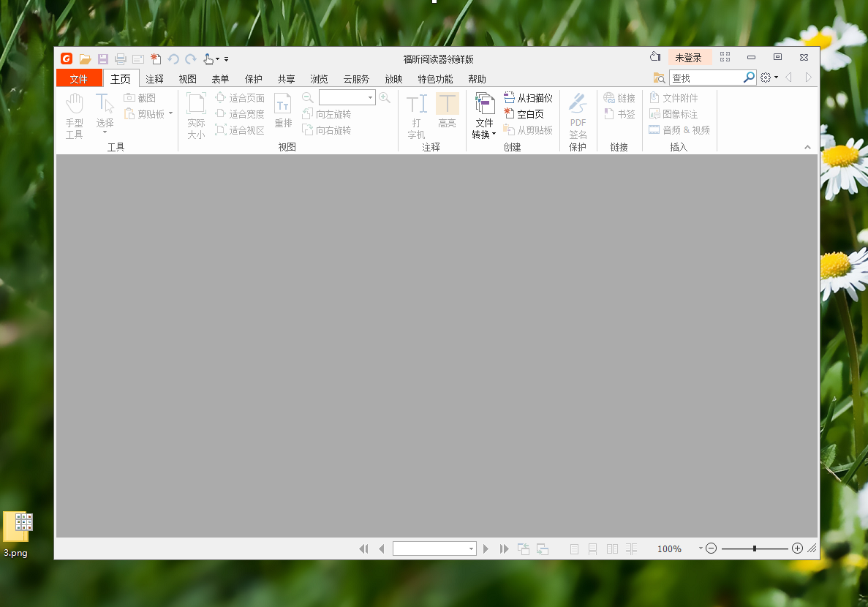
Task: Click the redo arrow icon
Action: [191, 59]
